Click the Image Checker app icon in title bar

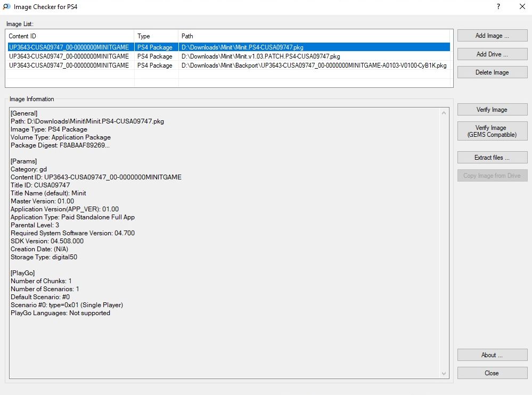(6, 6)
